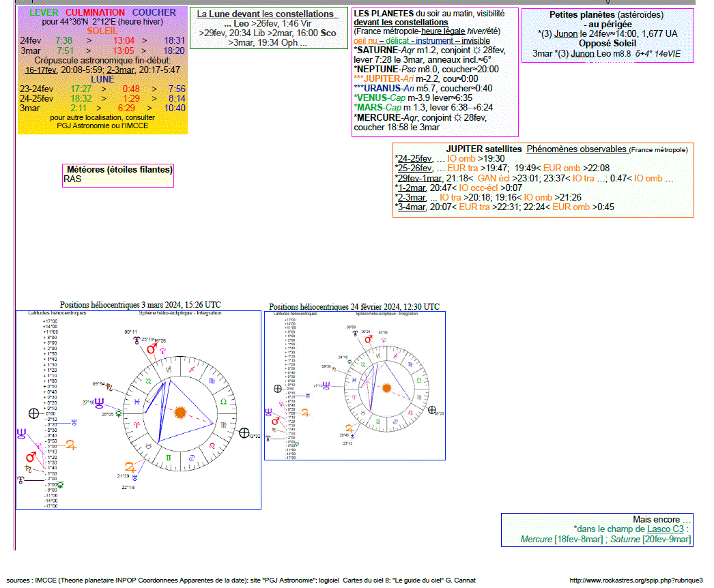
Task: Click orange Jupiter symbol at -1°00 on 3 mars latitude scale
Action: point(71,445)
